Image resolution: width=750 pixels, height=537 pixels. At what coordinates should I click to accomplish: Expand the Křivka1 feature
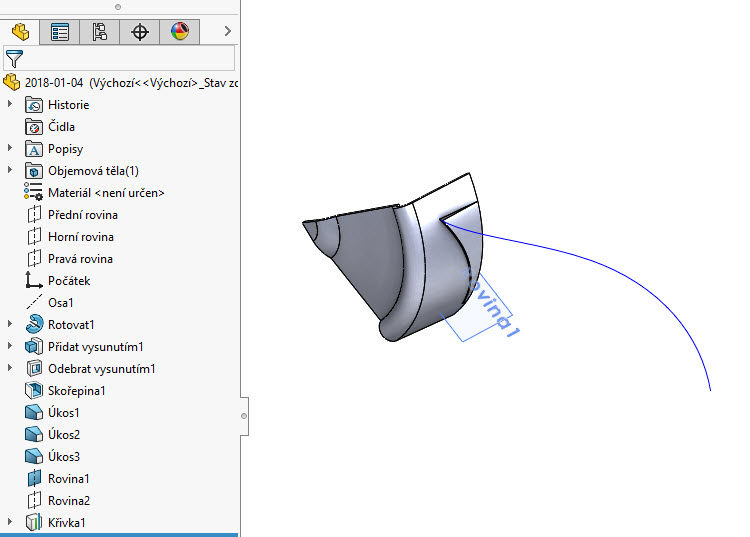(10, 521)
